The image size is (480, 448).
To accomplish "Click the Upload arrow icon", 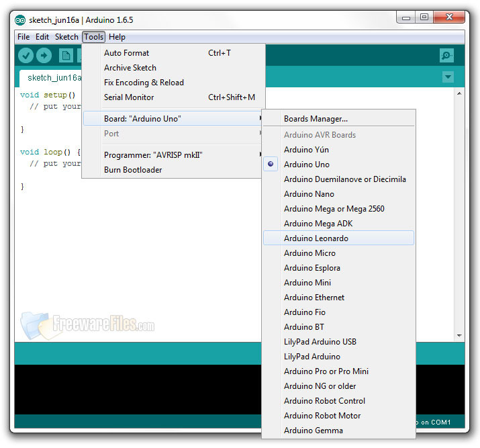I will point(44,56).
